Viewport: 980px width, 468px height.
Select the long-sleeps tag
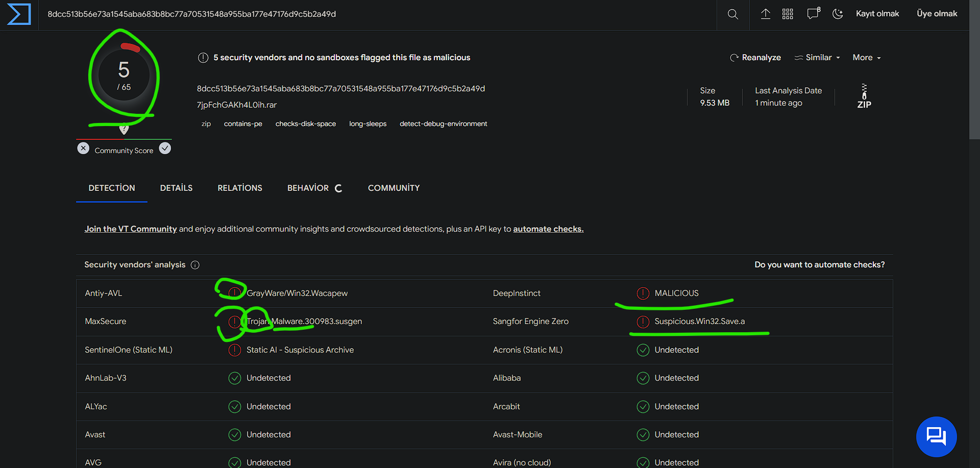click(x=368, y=124)
